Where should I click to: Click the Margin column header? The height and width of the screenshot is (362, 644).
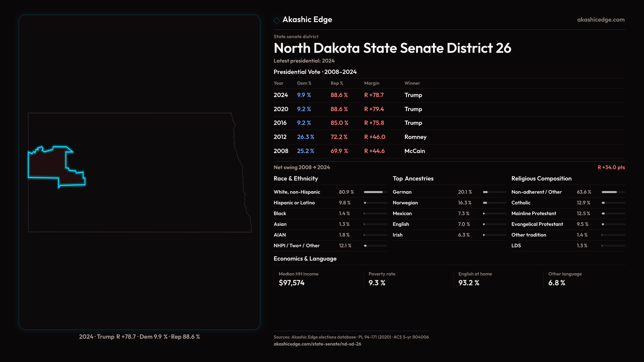point(372,83)
